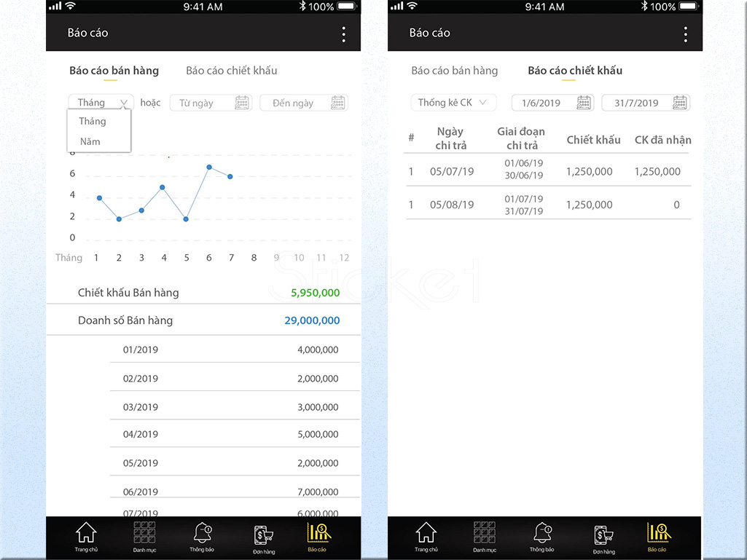
Task: Open the calendar icon in the Đến ngày field
Action: coord(337,103)
